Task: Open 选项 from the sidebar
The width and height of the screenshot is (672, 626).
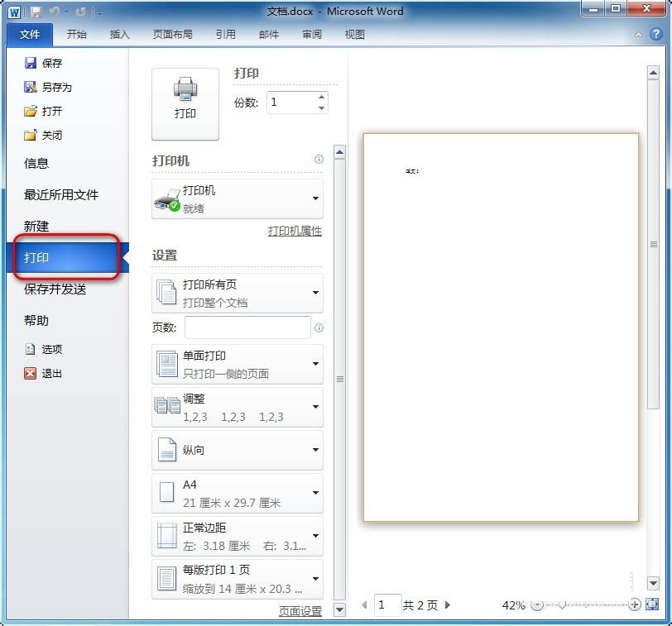Action: tap(44, 349)
